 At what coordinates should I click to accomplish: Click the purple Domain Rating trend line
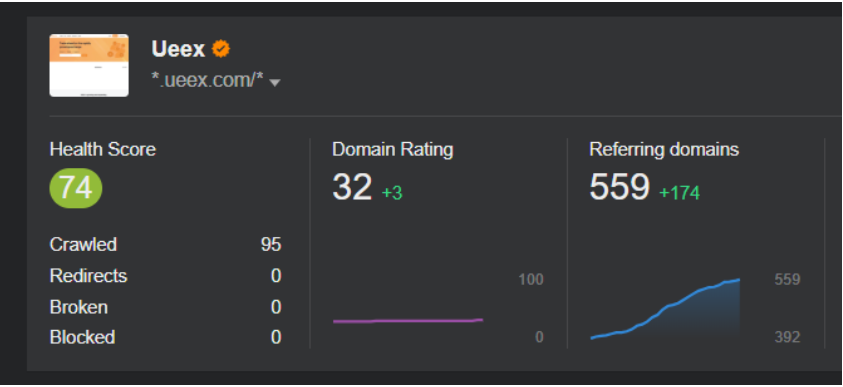click(x=408, y=321)
